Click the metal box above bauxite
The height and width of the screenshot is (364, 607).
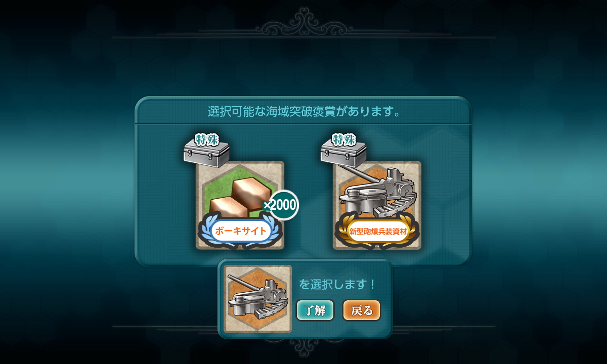(206, 154)
